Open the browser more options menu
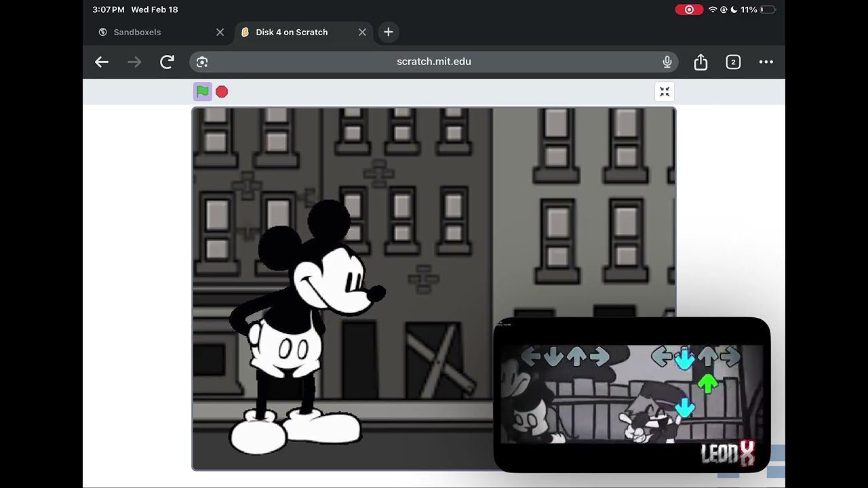Viewport: 868px width, 488px height. click(766, 62)
